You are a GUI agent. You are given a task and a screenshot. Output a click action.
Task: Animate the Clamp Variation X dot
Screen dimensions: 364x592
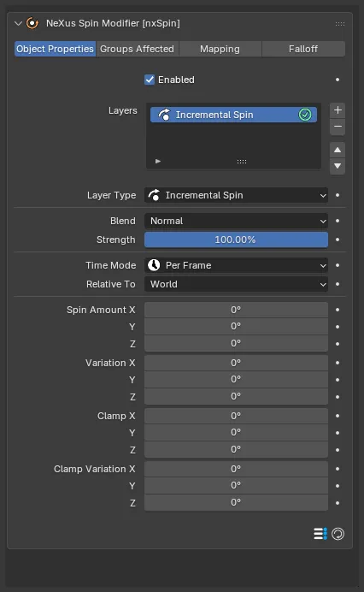pyautogui.click(x=338, y=469)
